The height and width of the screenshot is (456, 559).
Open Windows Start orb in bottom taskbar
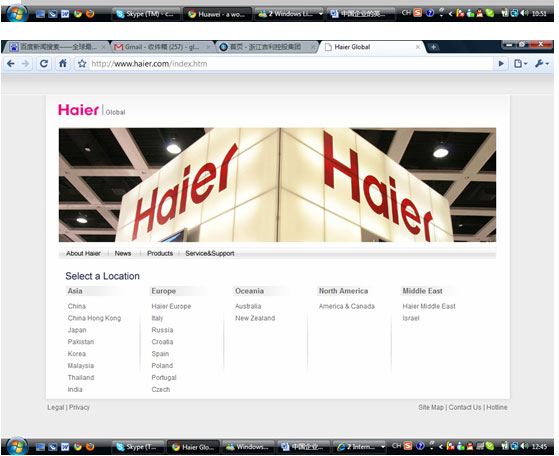(x=17, y=446)
